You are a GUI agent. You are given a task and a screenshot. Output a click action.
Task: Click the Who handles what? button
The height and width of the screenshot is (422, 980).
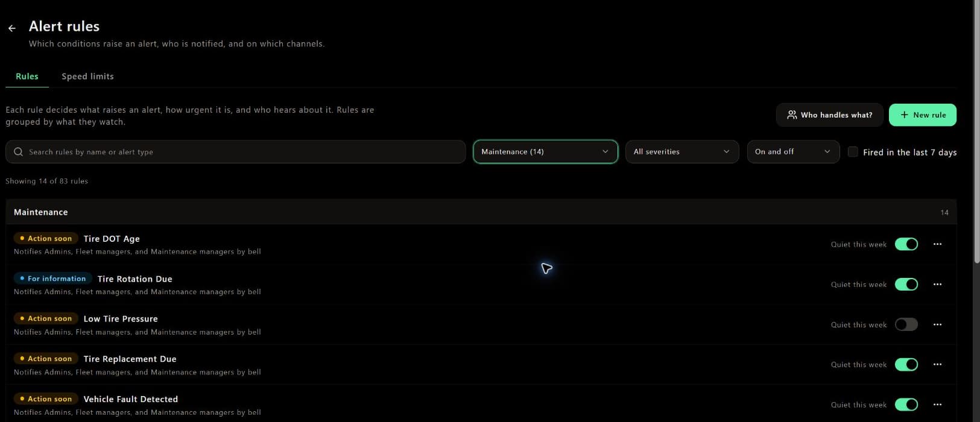coord(830,115)
